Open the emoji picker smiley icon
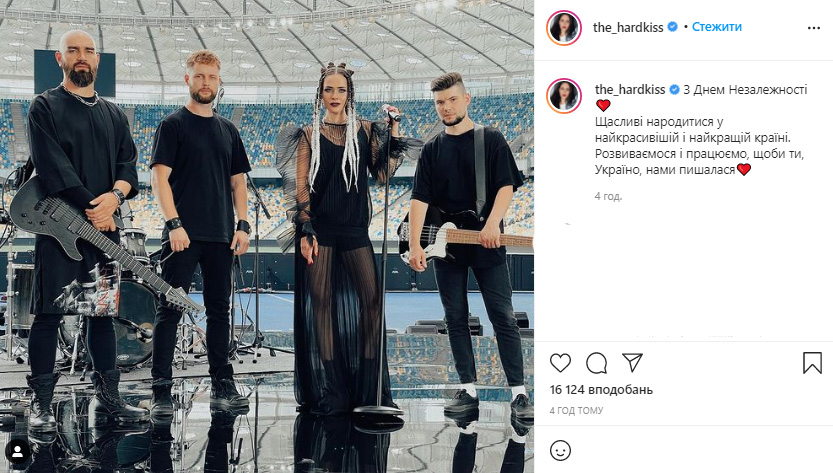The height and width of the screenshot is (473, 833). [560, 451]
